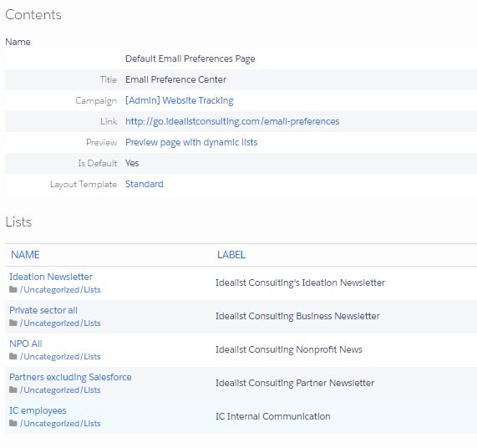The height and width of the screenshot is (448, 477).
Task: Click the Lists section heading
Action: tap(18, 222)
